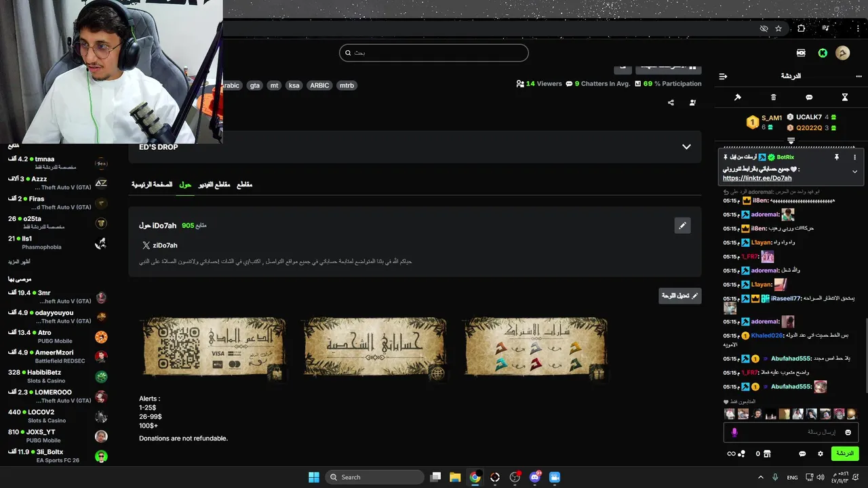The height and width of the screenshot is (488, 868).
Task: Open the emoji picker in chat
Action: (848, 432)
